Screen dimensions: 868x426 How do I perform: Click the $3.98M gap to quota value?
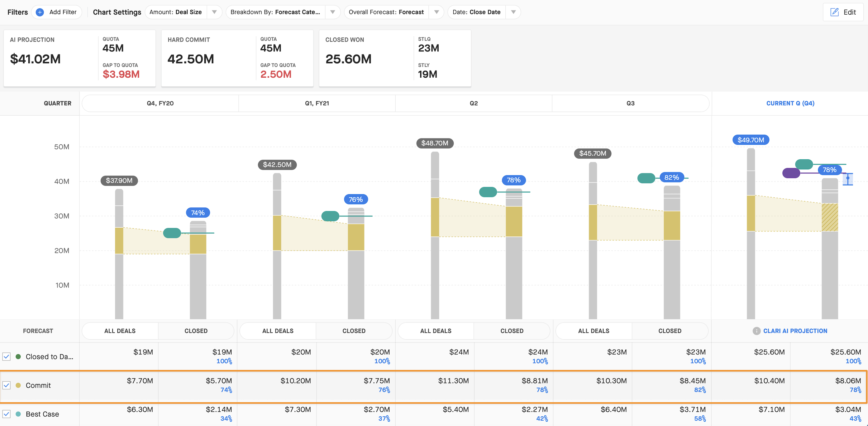(x=121, y=74)
